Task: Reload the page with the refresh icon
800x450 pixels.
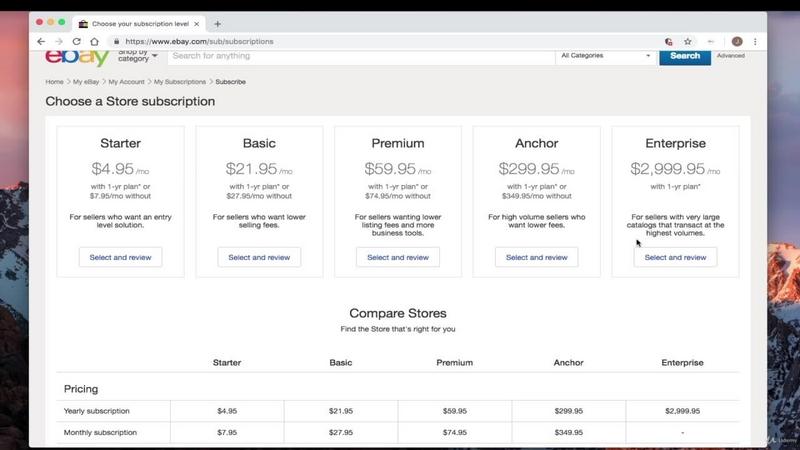Action: click(x=77, y=41)
